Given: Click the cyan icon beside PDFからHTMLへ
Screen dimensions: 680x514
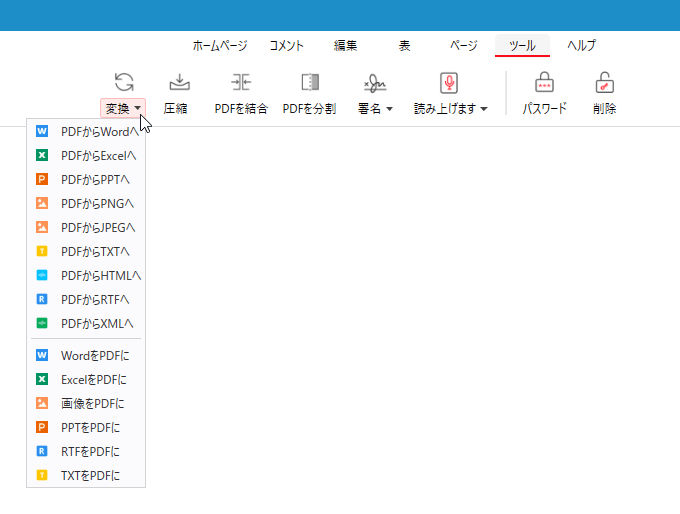Looking at the screenshot, I should pos(42,275).
